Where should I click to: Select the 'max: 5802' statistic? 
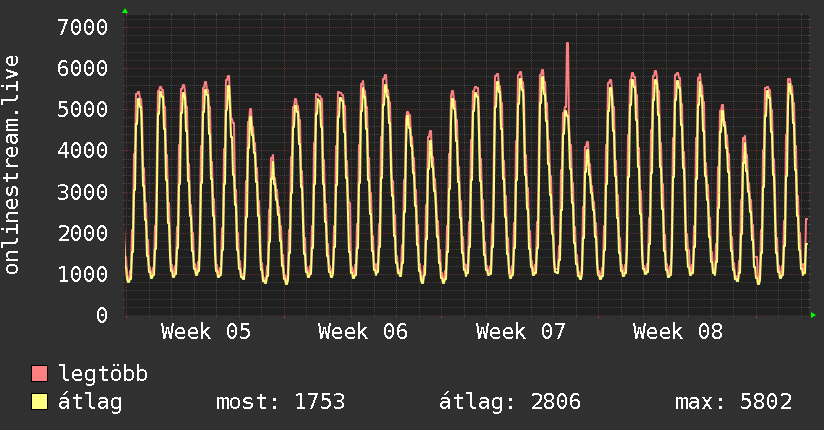[x=734, y=402]
